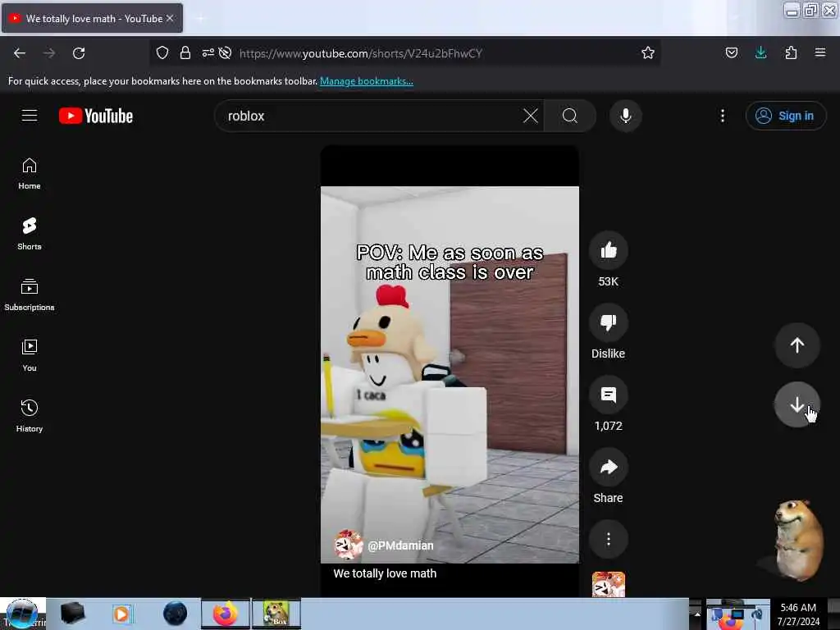
Task: Open the media player taskbar icon
Action: tap(121, 614)
